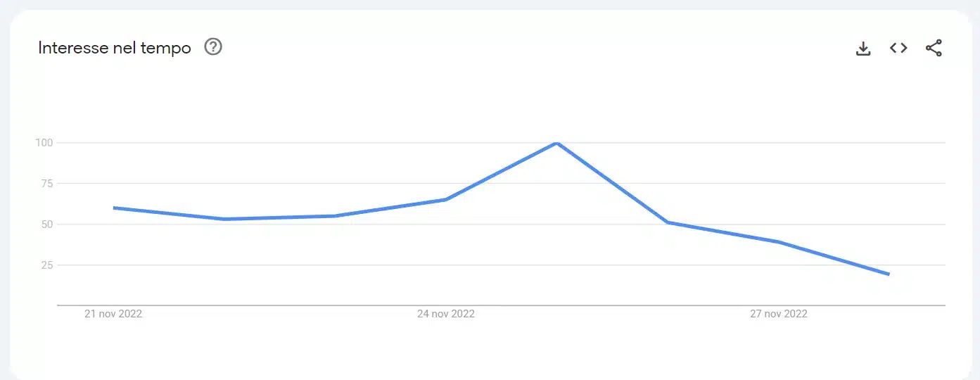Share the Interesse nel tempo chart

[x=934, y=48]
